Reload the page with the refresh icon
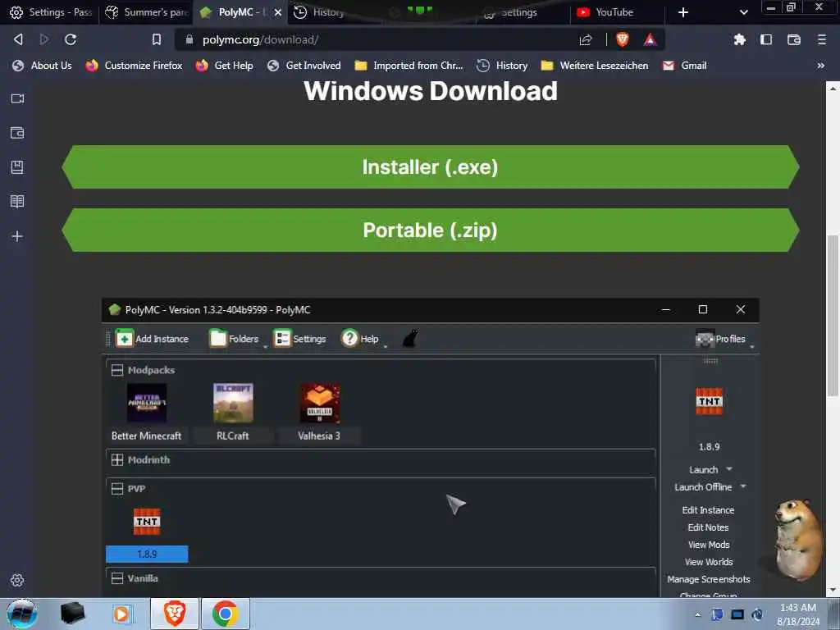 click(x=71, y=39)
